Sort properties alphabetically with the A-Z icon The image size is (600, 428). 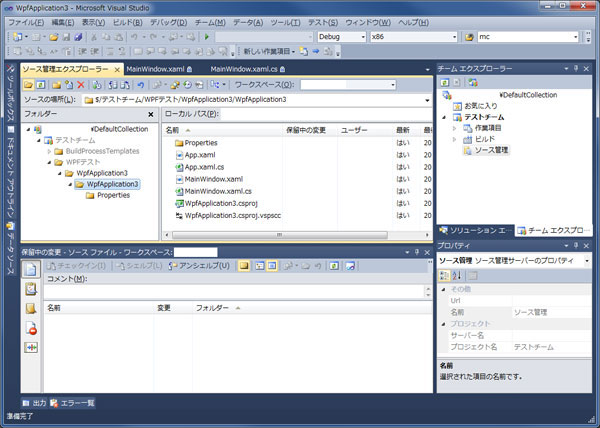(x=457, y=275)
